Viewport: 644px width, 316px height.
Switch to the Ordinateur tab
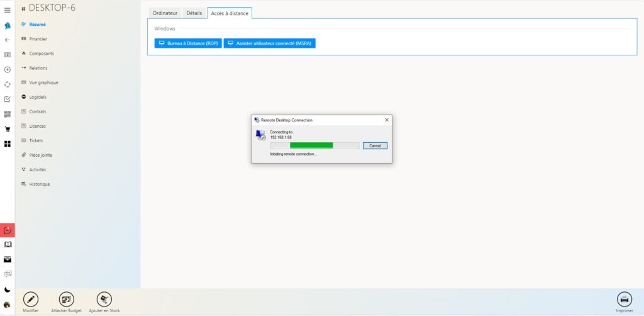point(165,13)
